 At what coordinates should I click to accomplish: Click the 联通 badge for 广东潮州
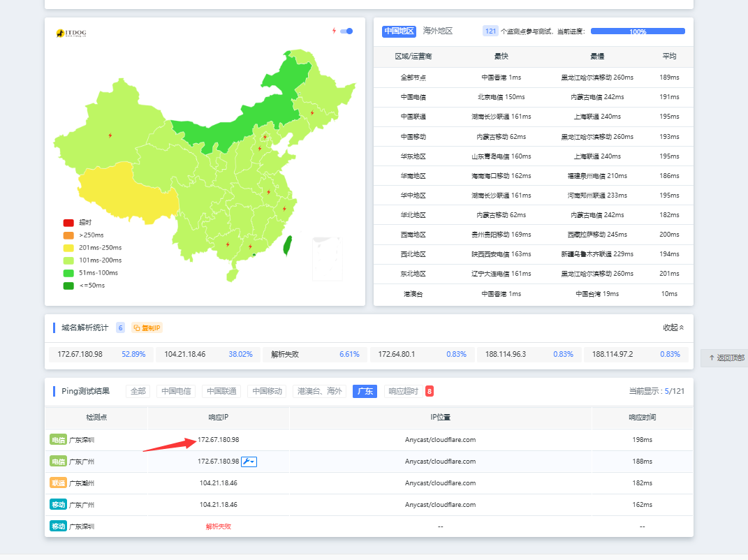coord(58,483)
